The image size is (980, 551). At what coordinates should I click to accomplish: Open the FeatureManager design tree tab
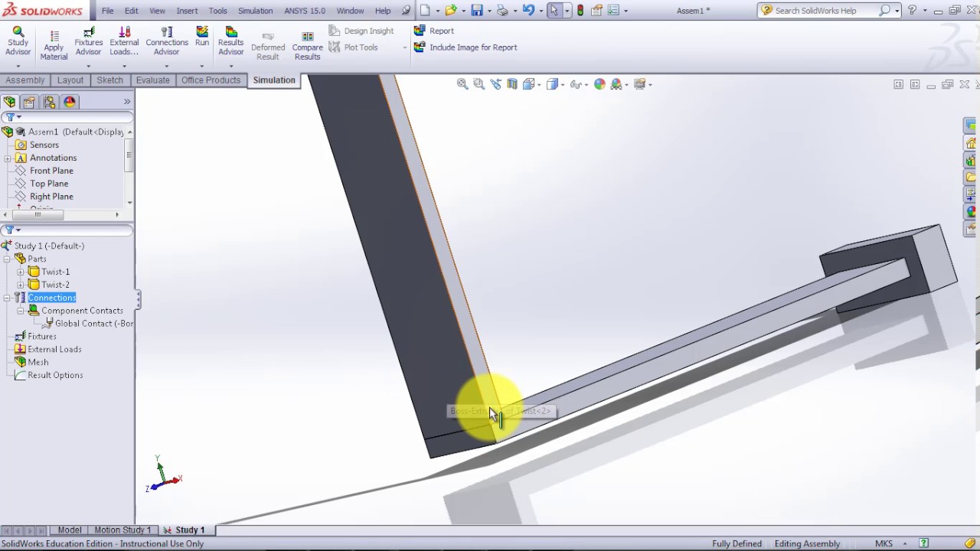[9, 102]
